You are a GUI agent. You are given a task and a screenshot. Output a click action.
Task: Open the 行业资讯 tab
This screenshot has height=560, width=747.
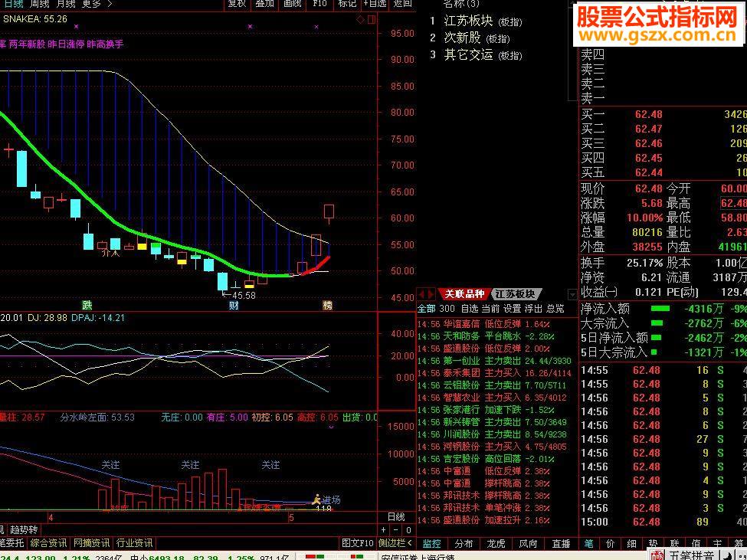point(134,543)
